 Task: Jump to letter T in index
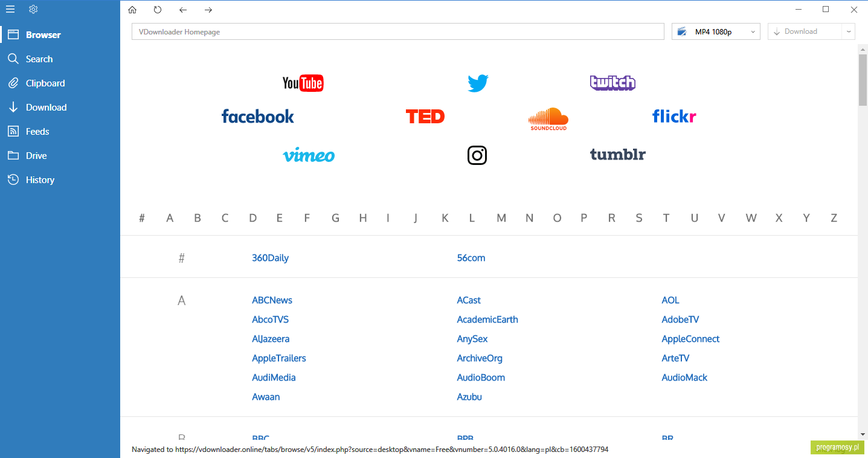[666, 218]
